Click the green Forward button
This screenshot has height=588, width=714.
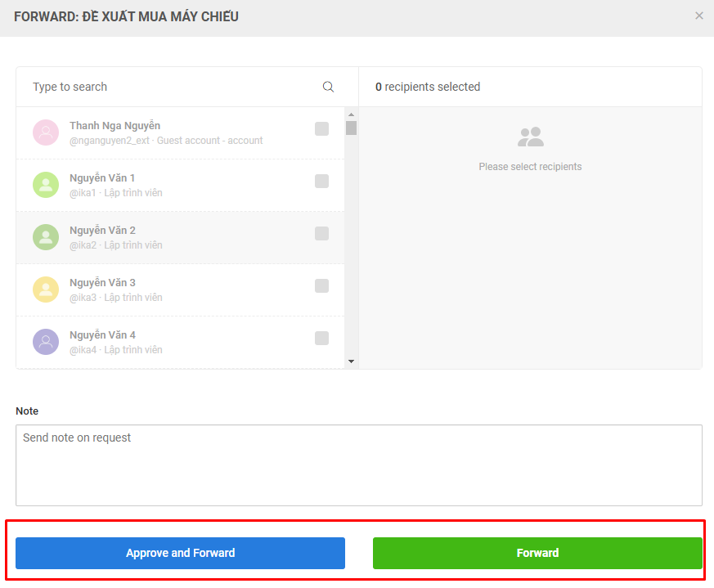pyautogui.click(x=537, y=553)
